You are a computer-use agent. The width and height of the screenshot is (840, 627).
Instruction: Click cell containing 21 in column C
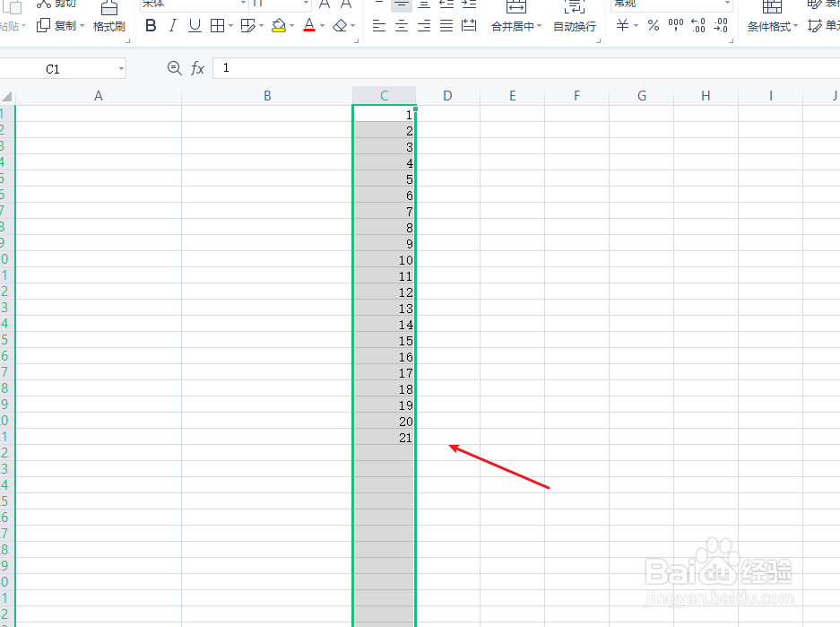click(x=384, y=437)
